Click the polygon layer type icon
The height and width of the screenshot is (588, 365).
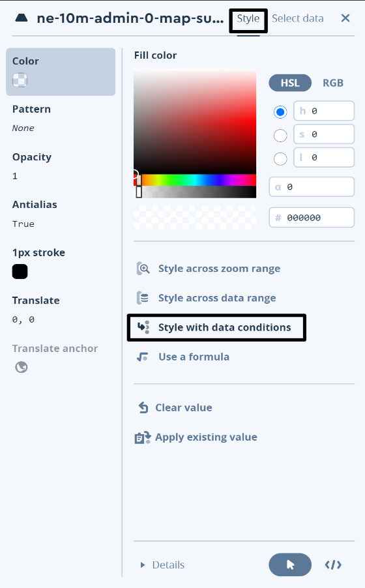point(22,18)
